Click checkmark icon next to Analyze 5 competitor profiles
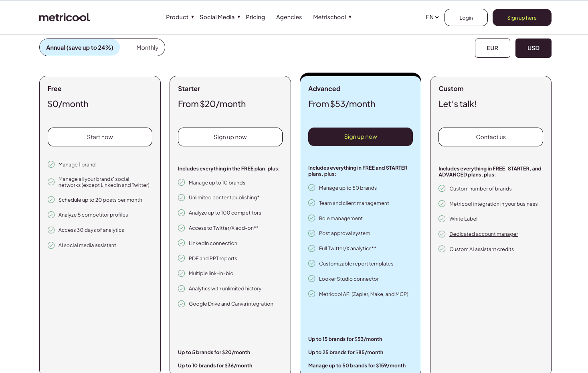The height and width of the screenshot is (373, 588). point(51,215)
